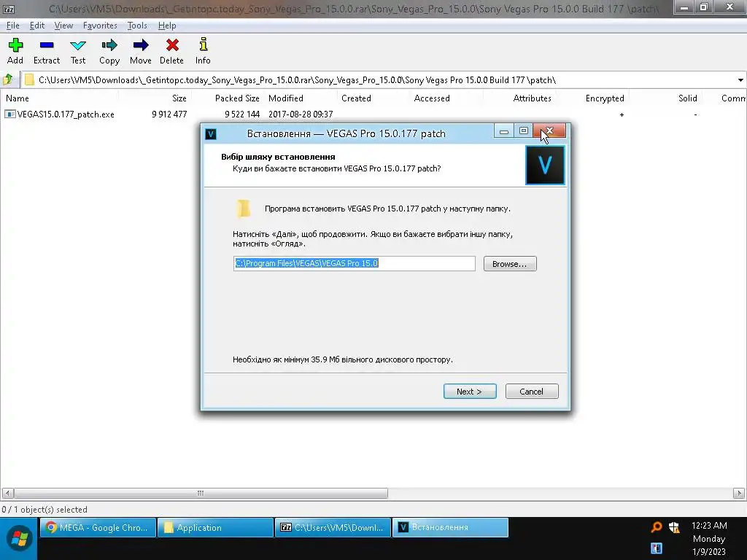Click the Add icon in 7-Zip toolbar
Screen dimensions: 747x560
tap(15, 45)
